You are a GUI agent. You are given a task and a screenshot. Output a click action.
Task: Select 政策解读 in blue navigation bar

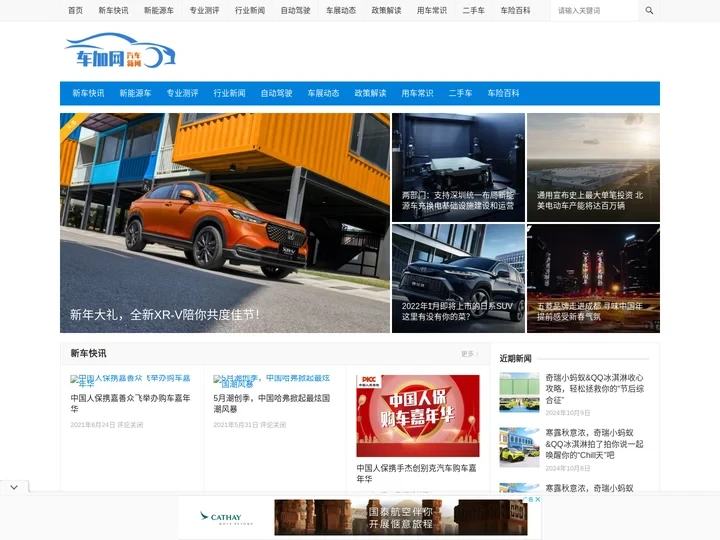tap(370, 93)
